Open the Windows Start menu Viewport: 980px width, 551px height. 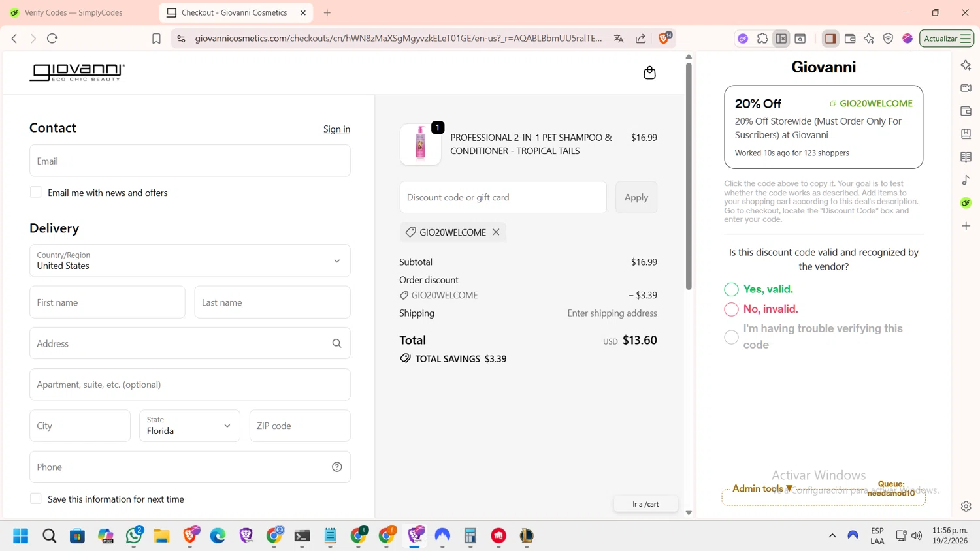[x=21, y=536]
